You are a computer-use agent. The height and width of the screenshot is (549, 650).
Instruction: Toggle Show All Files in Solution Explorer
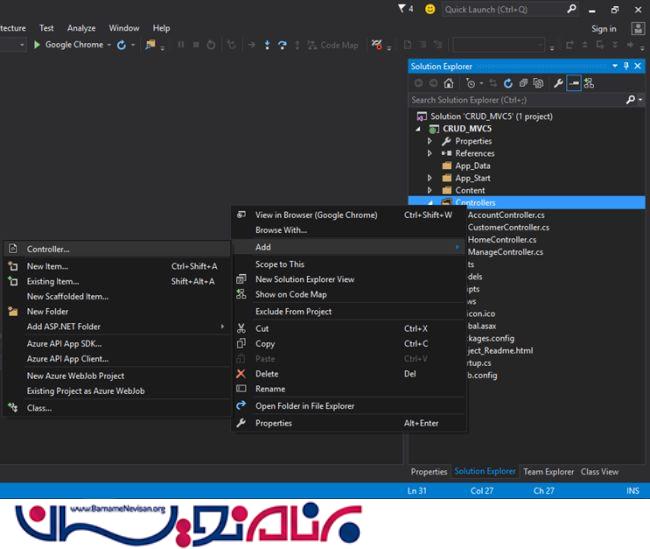click(538, 83)
